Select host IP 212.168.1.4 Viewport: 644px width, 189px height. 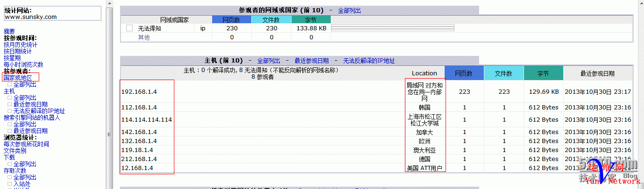pyautogui.click(x=139, y=159)
